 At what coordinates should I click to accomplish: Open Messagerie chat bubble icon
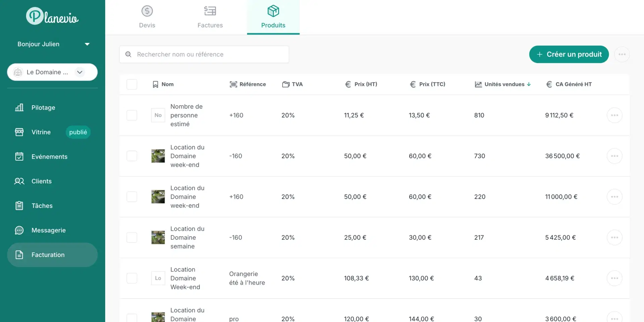pos(19,230)
